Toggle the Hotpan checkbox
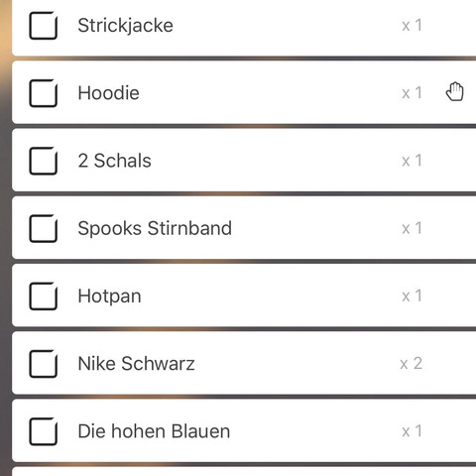Screen dimensions: 476x476 [x=44, y=296]
